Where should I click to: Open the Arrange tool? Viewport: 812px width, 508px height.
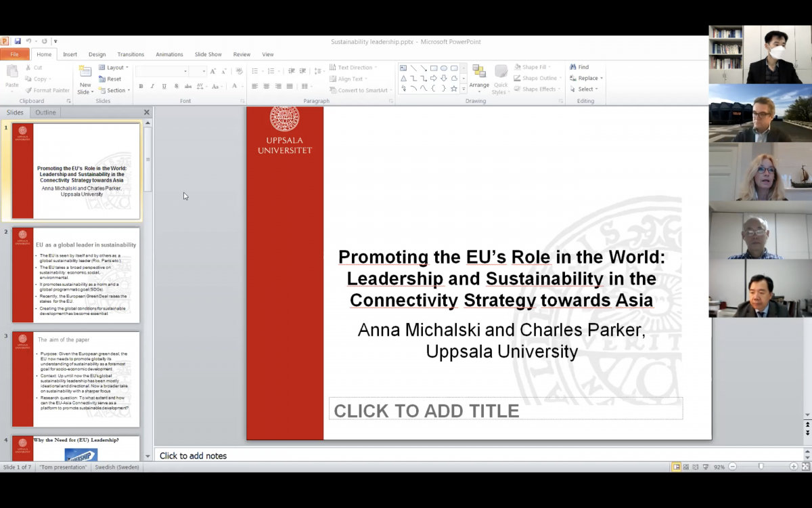[x=479, y=79]
